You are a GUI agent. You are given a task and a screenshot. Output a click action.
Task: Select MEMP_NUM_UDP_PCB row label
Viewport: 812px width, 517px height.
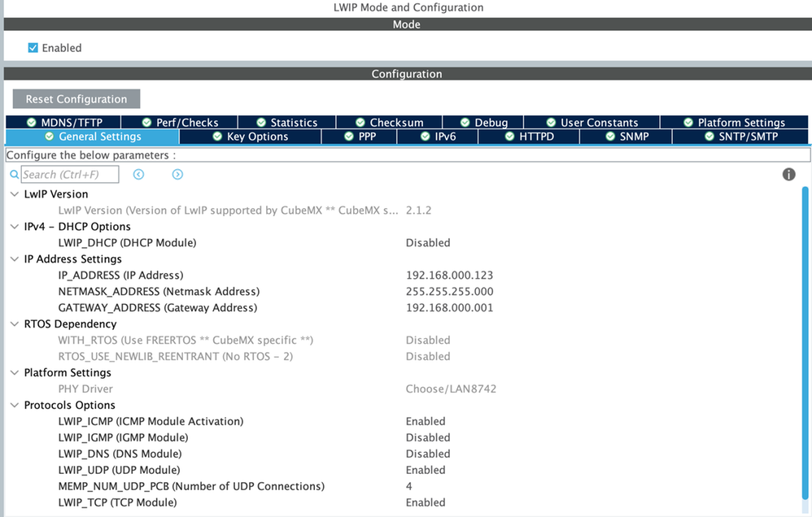(x=191, y=486)
